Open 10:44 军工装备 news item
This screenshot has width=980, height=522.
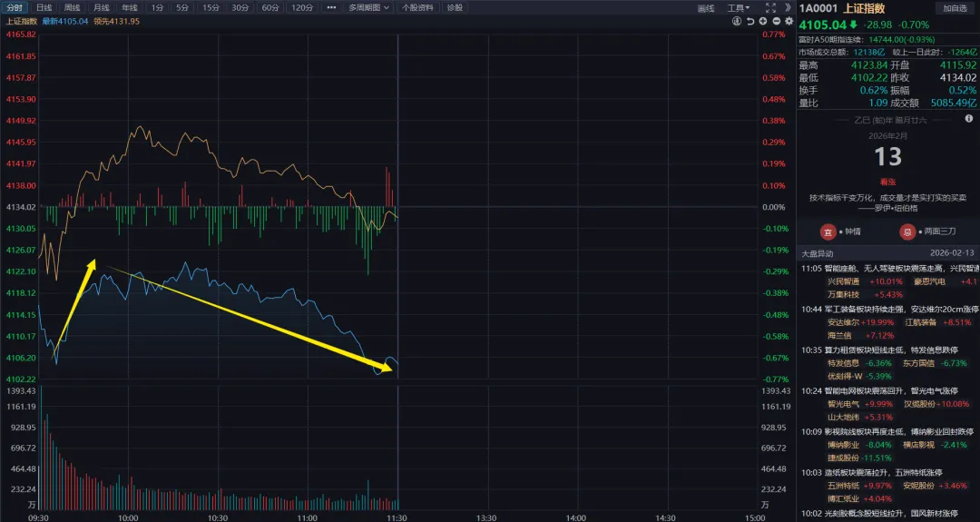coord(890,310)
